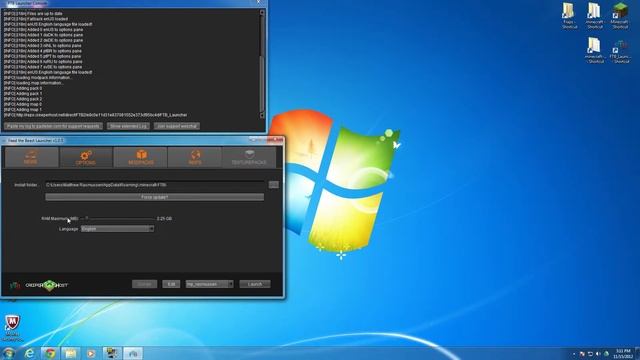
Task: Select log line 'Adding map 1'
Action: 22,109
